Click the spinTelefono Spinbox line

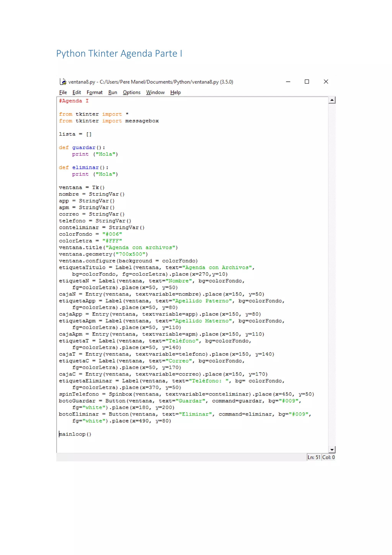pyautogui.click(x=187, y=394)
